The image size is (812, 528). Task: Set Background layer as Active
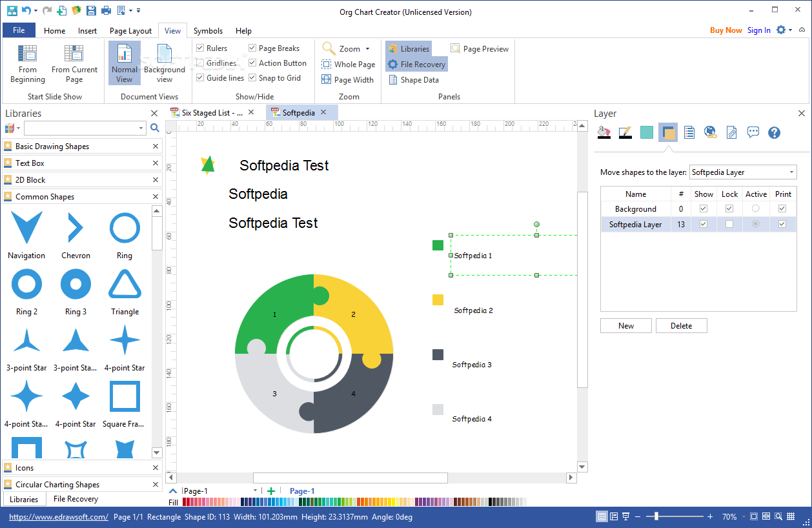tap(756, 209)
